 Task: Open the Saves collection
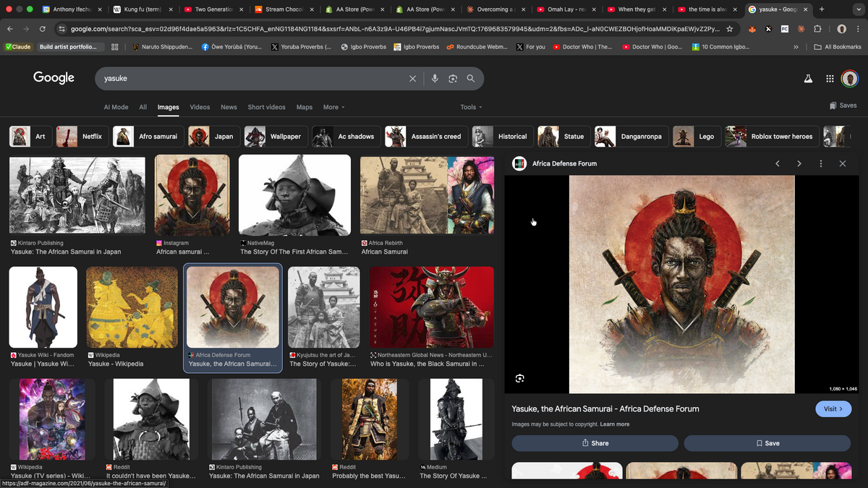point(843,106)
